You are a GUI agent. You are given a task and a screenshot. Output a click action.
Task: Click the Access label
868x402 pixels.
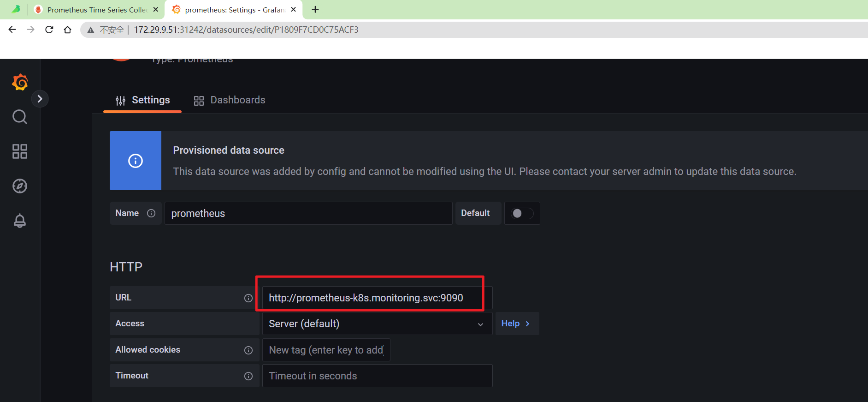point(130,324)
